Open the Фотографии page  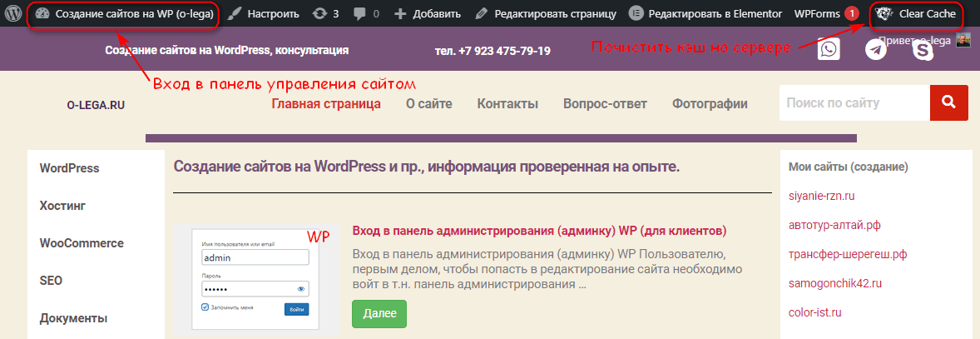click(x=710, y=104)
